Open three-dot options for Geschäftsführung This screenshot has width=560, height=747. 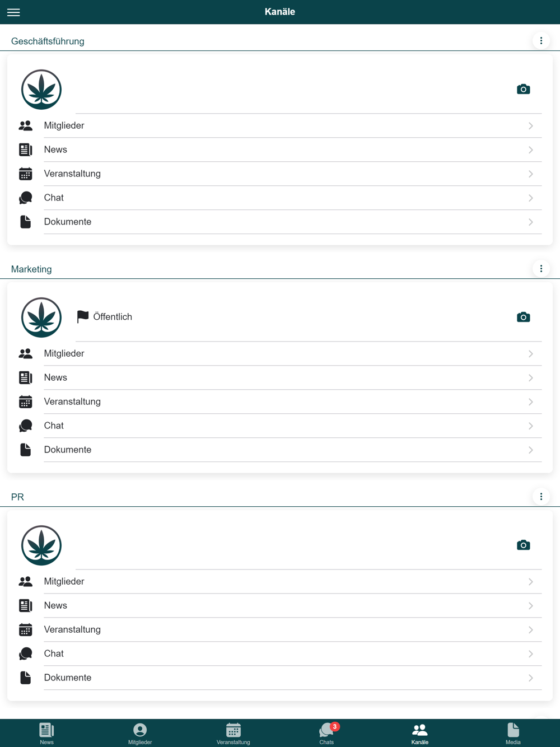tap(541, 40)
